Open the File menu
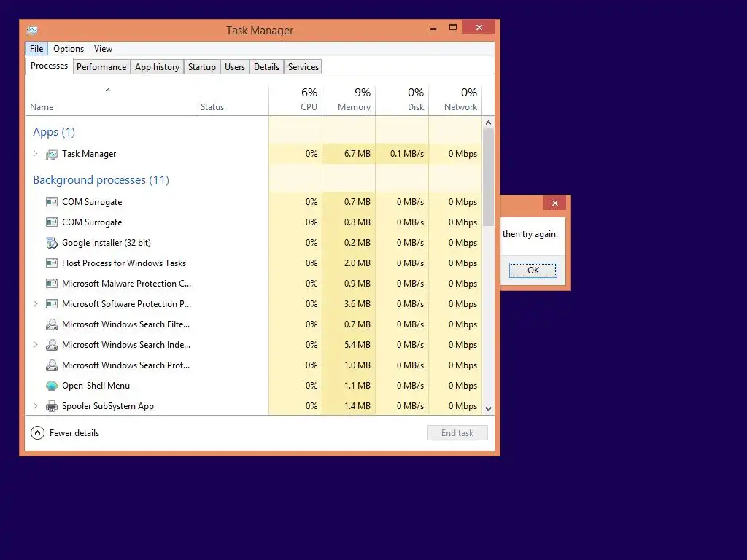 tap(36, 49)
